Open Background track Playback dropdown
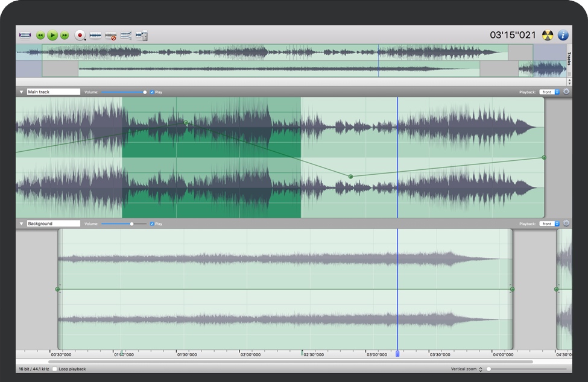 [x=549, y=224]
